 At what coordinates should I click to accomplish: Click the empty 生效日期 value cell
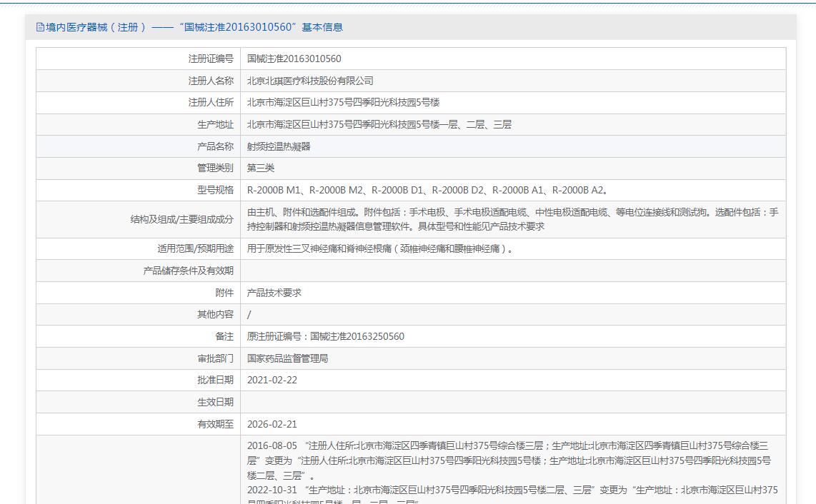[512, 402]
